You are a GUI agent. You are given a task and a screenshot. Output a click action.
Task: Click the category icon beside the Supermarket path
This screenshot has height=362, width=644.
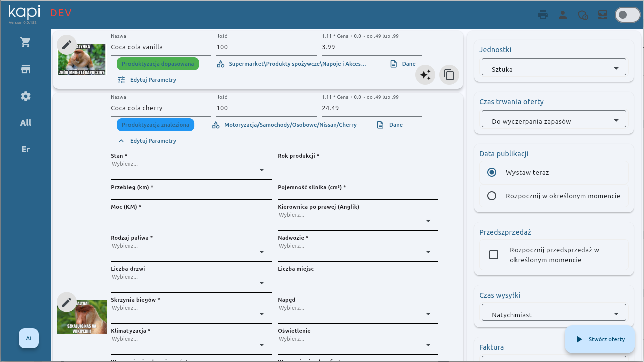click(x=221, y=64)
